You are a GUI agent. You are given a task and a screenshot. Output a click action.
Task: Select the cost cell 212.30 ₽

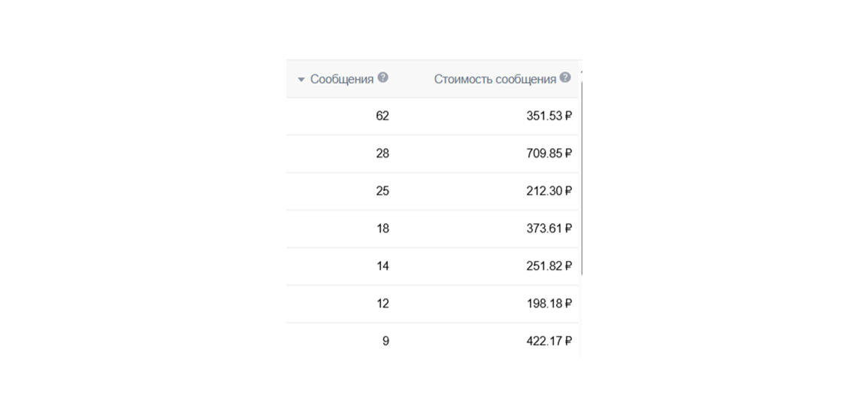pos(549,191)
